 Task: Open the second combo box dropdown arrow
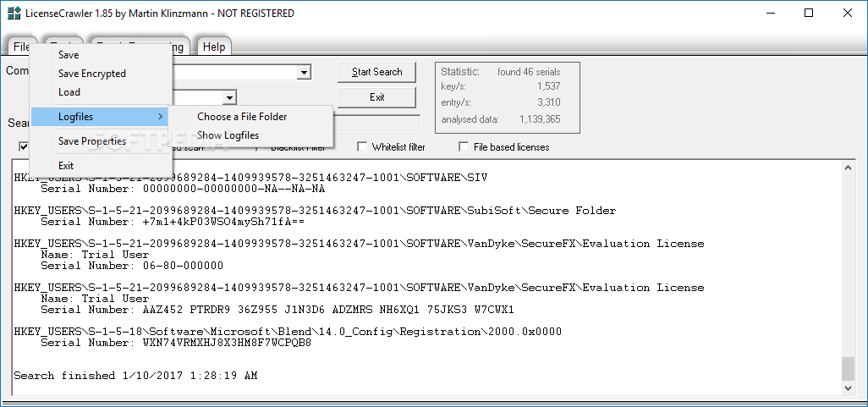(x=229, y=98)
